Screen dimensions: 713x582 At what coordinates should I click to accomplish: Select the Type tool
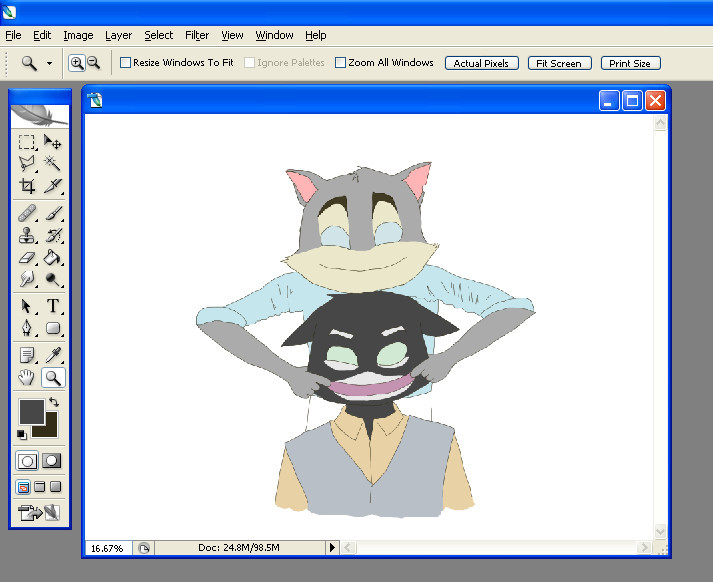click(x=52, y=306)
